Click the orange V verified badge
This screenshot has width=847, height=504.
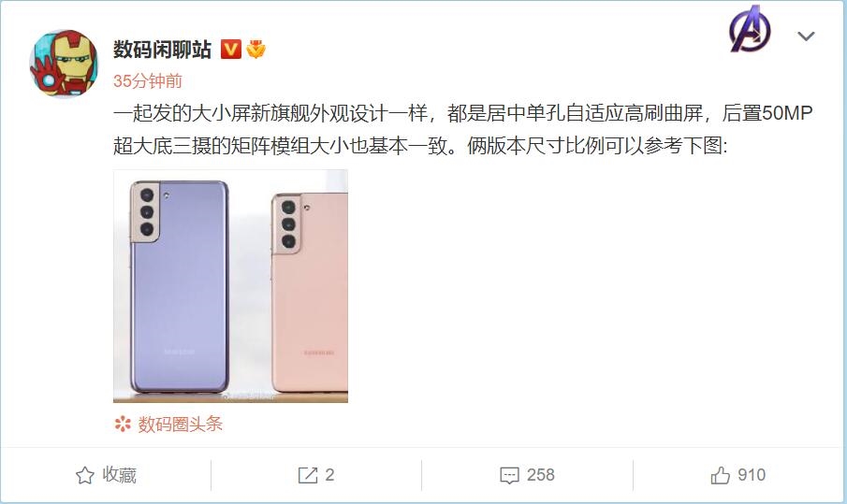point(230,50)
